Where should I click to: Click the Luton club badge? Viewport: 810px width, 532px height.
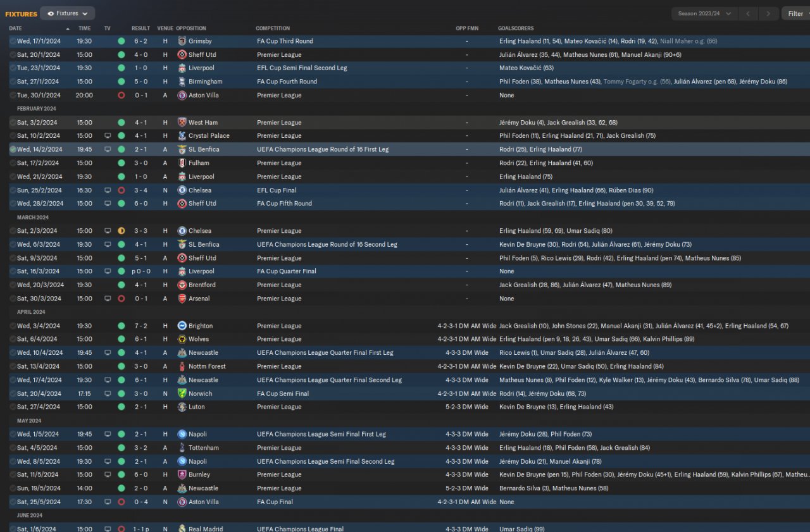[182, 407]
